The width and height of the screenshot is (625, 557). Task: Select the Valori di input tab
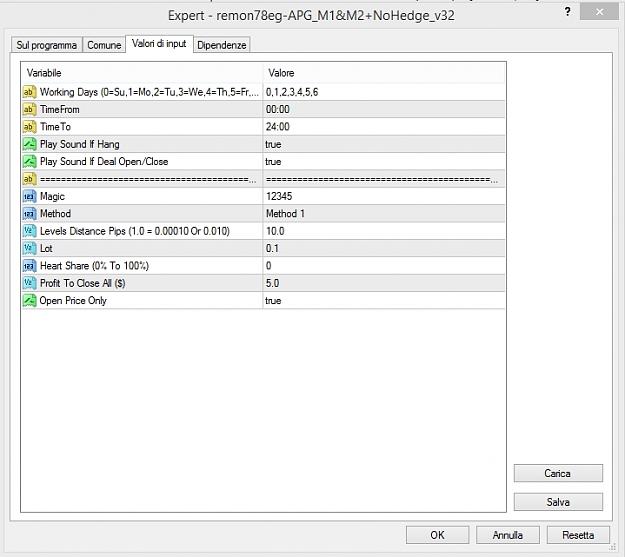tap(159, 44)
